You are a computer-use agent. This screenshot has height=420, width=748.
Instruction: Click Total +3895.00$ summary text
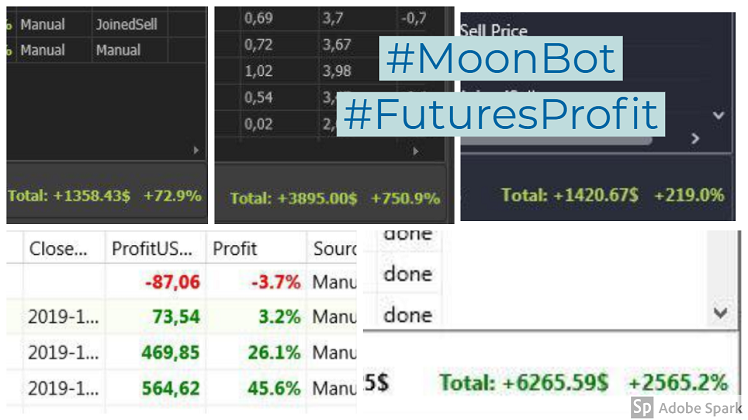[293, 198]
